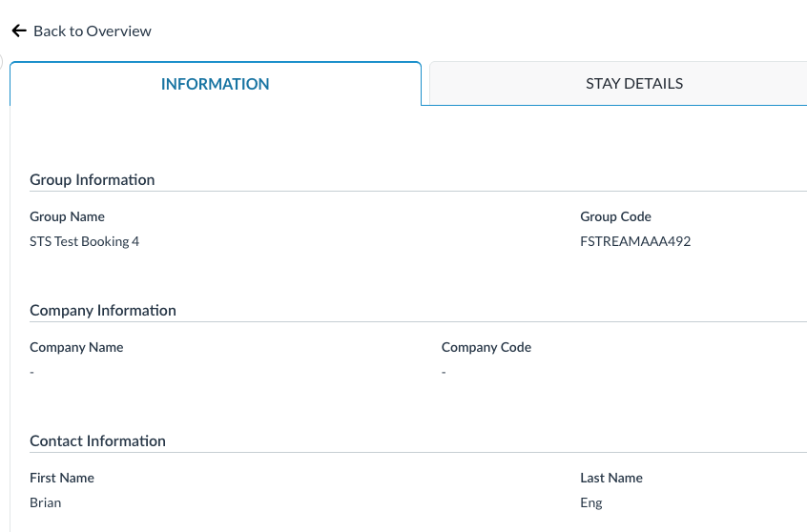807x532 pixels.
Task: Click the partial circular control at left edge
Action: point(3,63)
